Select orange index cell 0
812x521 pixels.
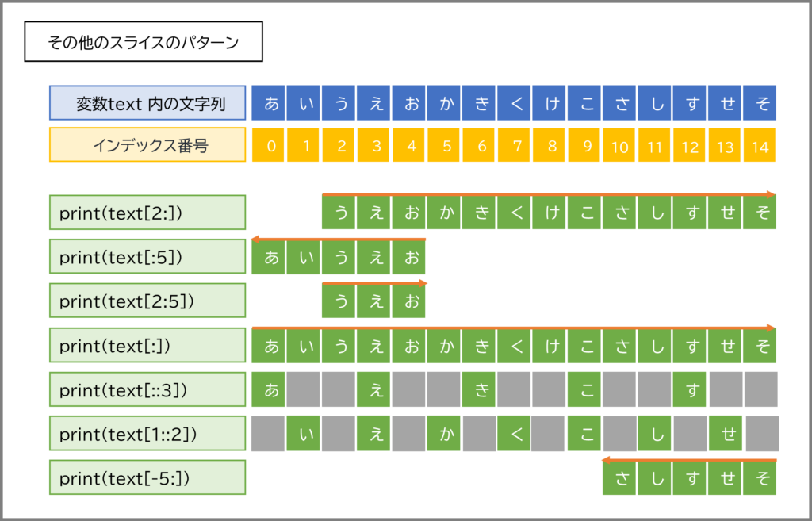pyautogui.click(x=268, y=145)
